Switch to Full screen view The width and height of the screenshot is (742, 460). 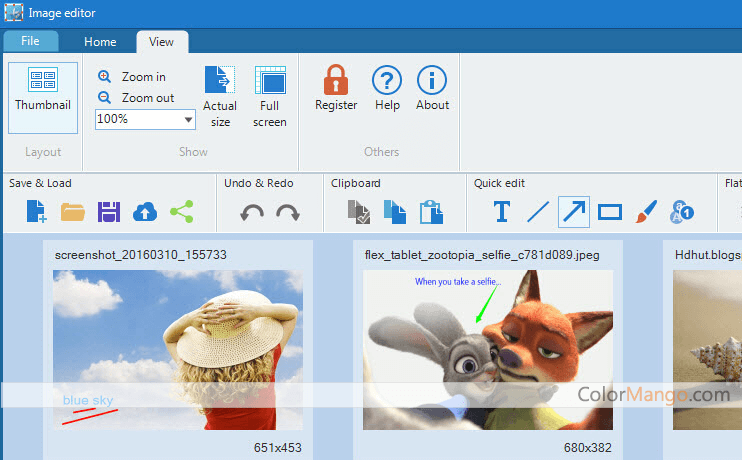pos(270,97)
